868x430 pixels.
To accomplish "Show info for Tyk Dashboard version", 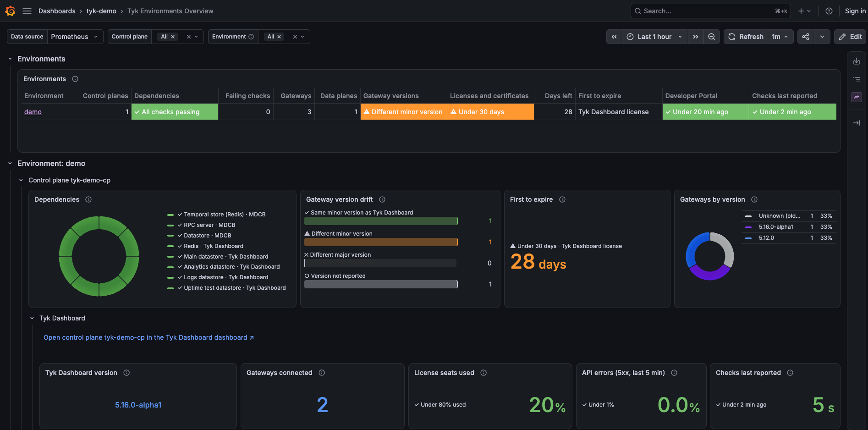I will (x=126, y=373).
